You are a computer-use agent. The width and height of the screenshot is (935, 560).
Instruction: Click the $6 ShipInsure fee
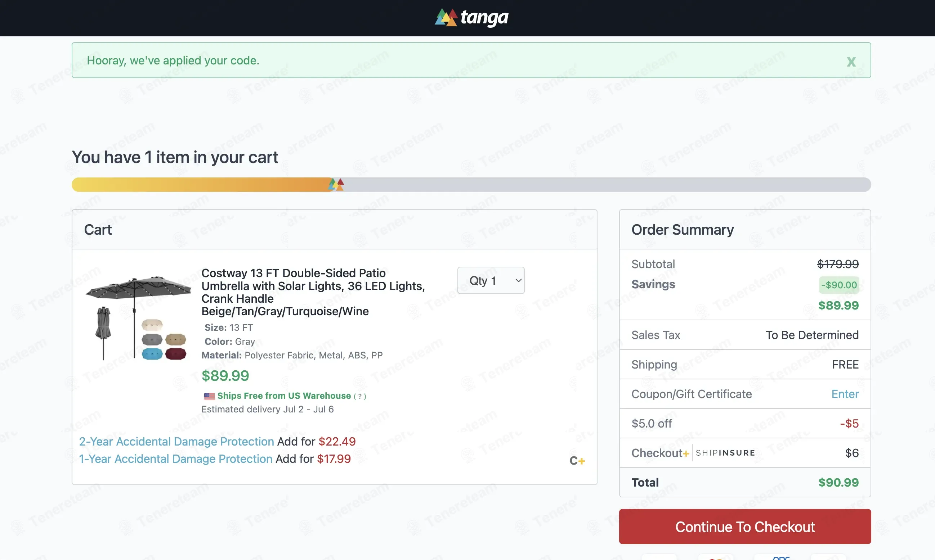coord(852,453)
